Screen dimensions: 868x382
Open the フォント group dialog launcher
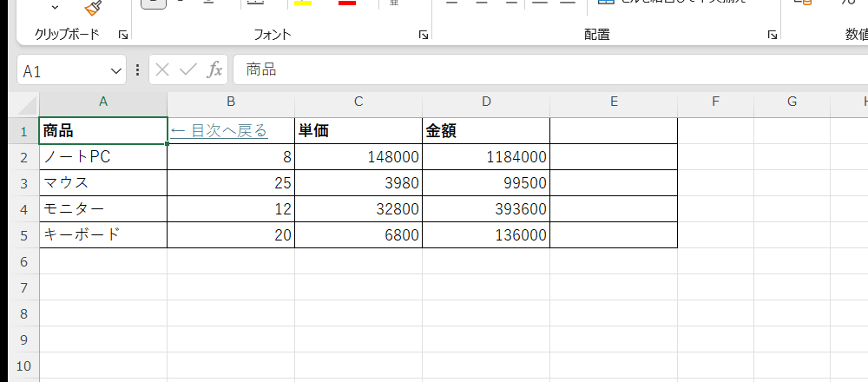click(x=424, y=36)
